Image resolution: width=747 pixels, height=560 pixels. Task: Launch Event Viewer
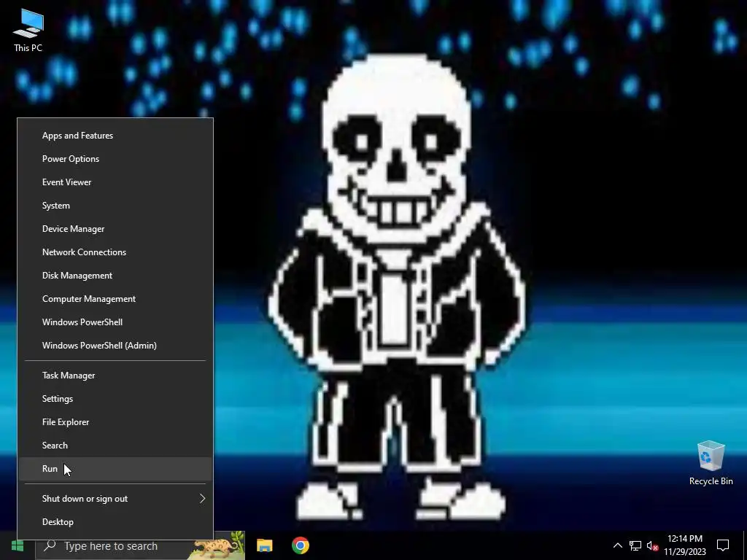click(x=115, y=182)
